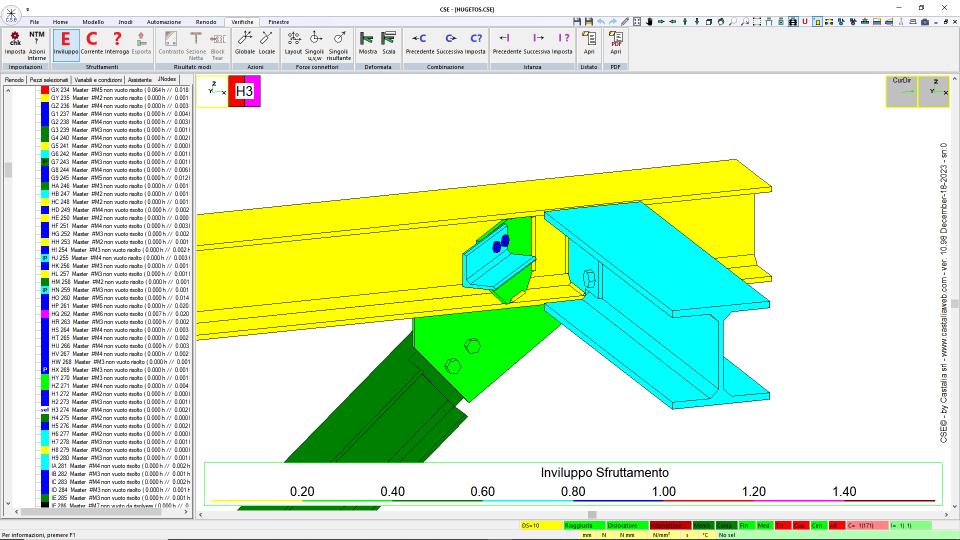Select the H3 274 Master row
Viewport: 960px width, 540px height.
point(120,410)
